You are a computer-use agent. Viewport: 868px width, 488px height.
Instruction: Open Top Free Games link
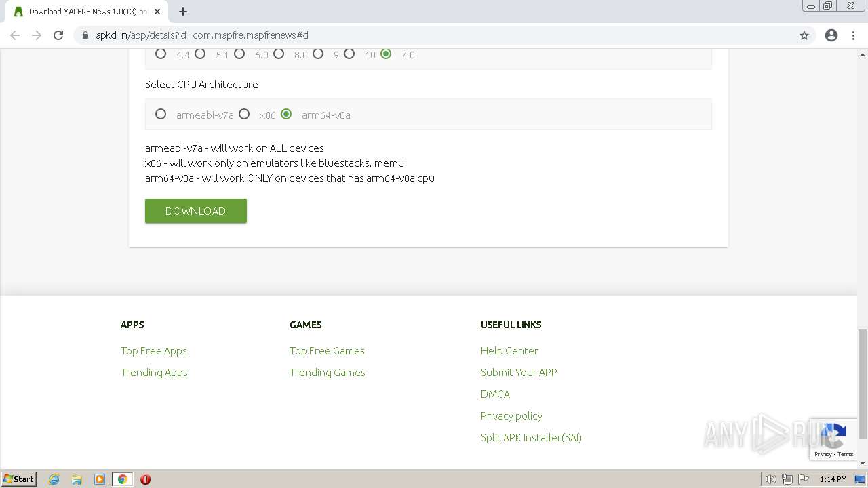coord(327,350)
